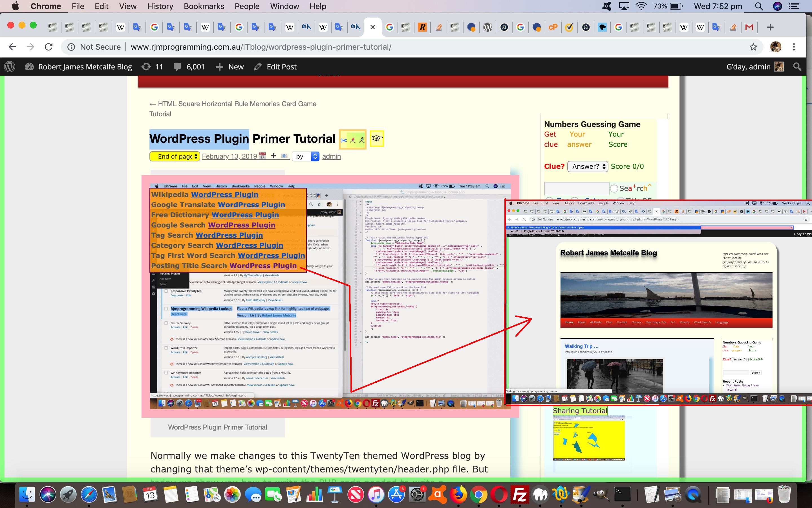Viewport: 812px width, 508px height.
Task: Bookmark this page with the star icon
Action: click(x=753, y=47)
